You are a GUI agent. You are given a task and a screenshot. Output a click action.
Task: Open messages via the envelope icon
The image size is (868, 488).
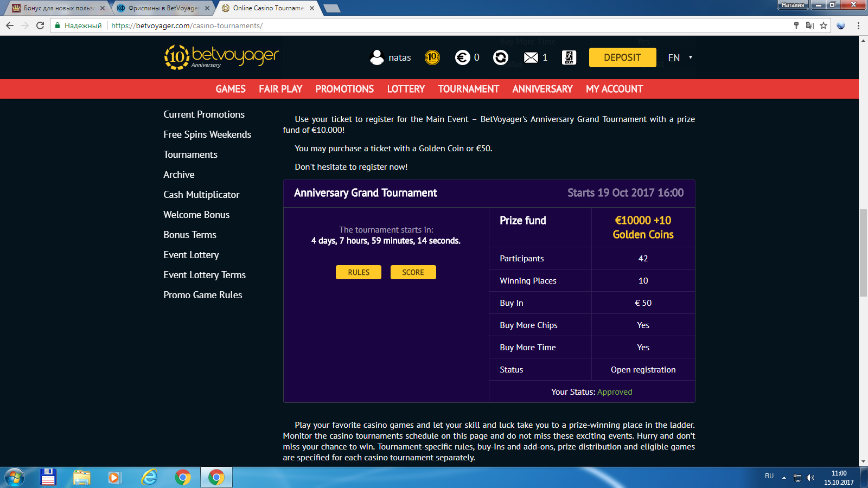pos(531,57)
